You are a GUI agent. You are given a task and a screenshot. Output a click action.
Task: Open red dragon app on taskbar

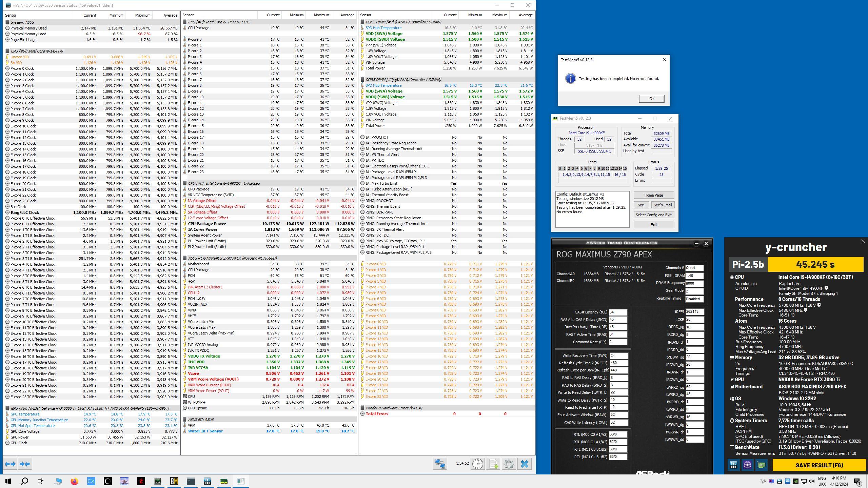click(x=141, y=481)
